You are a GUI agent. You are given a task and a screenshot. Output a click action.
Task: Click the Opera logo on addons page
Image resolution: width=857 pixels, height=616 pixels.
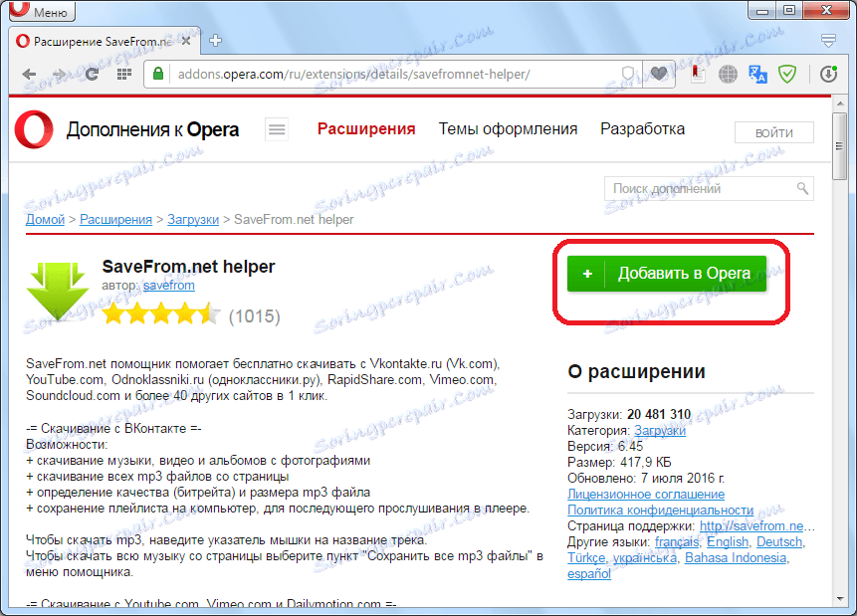34,129
